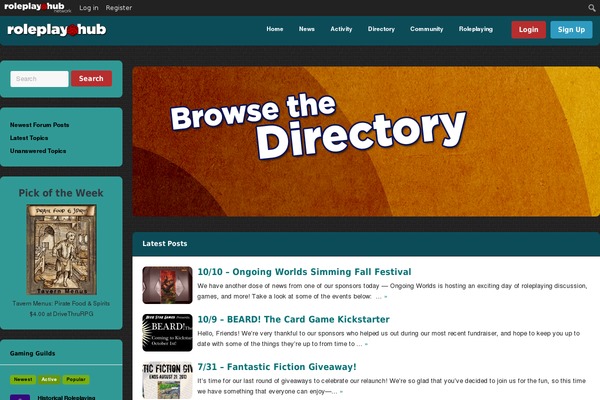This screenshot has width=600, height=400.
Task: Click the Browse the Directory banner
Action: coord(366,142)
